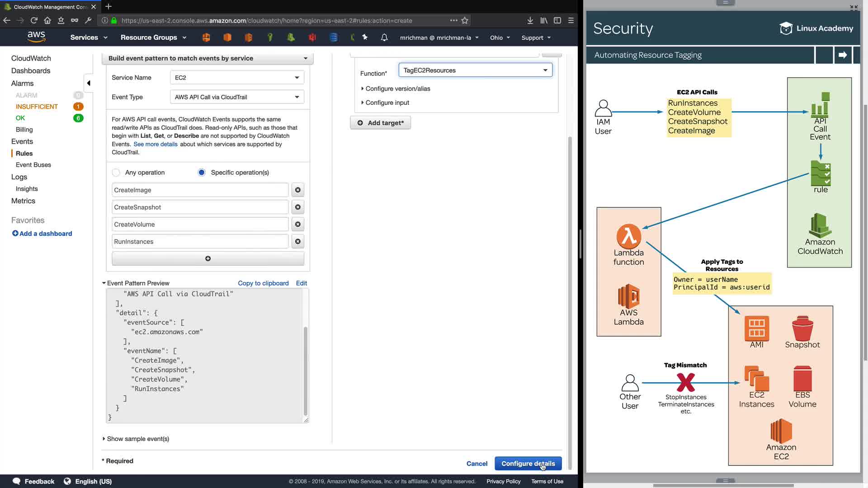Screen dimensions: 868x488
Task: Go to next slide arrow
Action: pos(843,55)
